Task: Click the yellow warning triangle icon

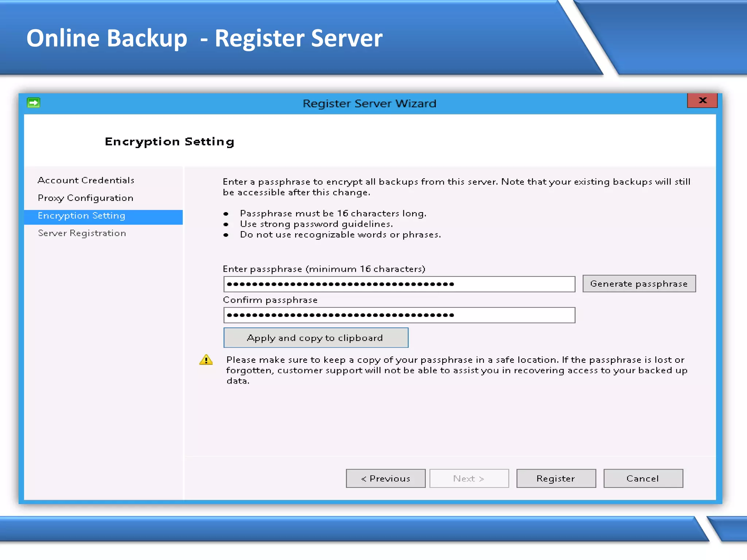Action: (x=206, y=360)
